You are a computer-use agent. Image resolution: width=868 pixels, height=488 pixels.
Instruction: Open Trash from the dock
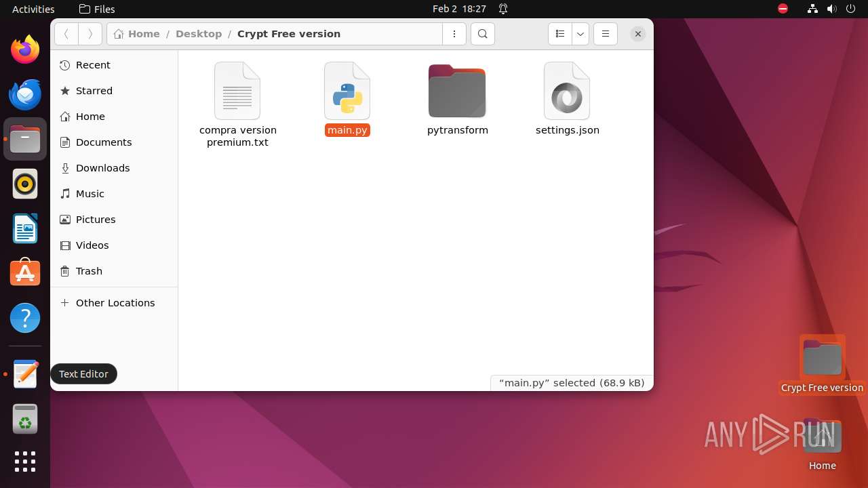(25, 419)
